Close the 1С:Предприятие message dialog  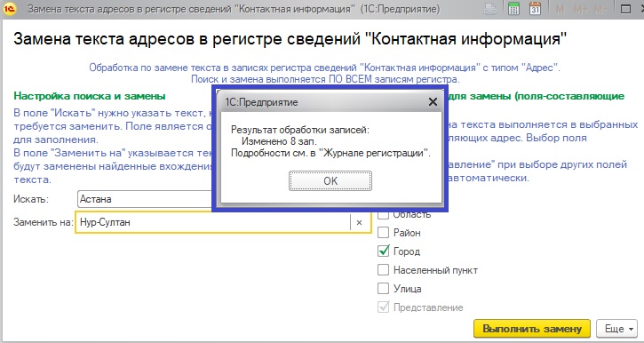pyautogui.click(x=433, y=102)
